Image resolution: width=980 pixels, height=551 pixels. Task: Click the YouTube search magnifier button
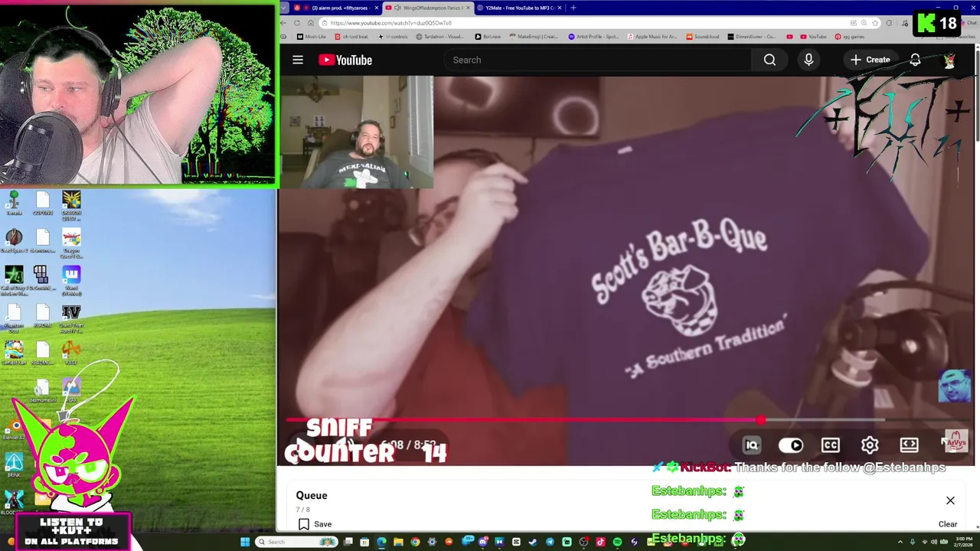pyautogui.click(x=769, y=60)
